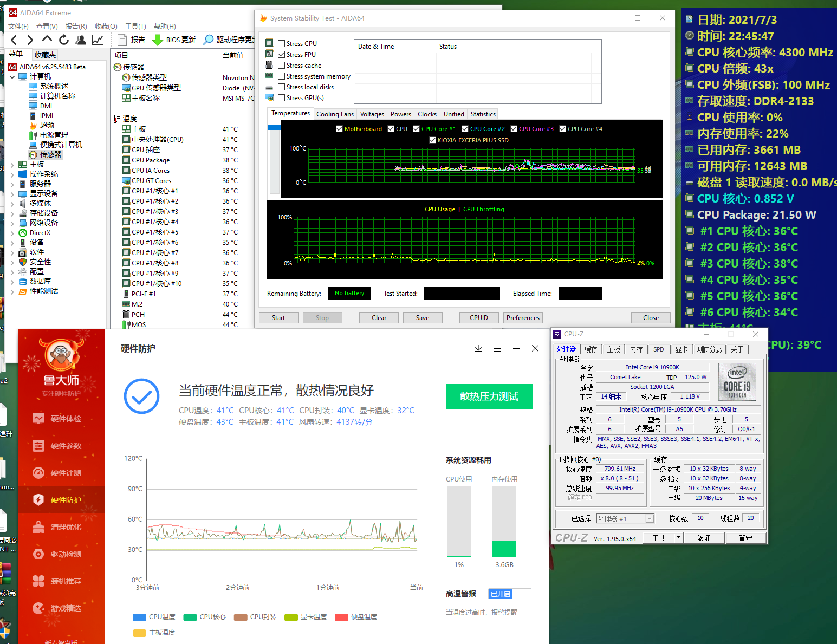Click the Intel Core i9 logo in CPU-Z
This screenshot has width=837, height=644.
click(737, 381)
